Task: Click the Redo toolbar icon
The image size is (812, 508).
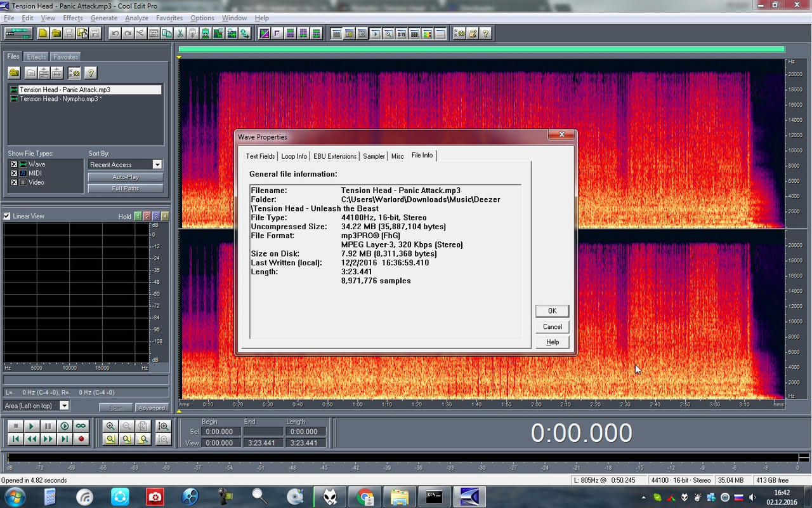Action: click(128, 33)
